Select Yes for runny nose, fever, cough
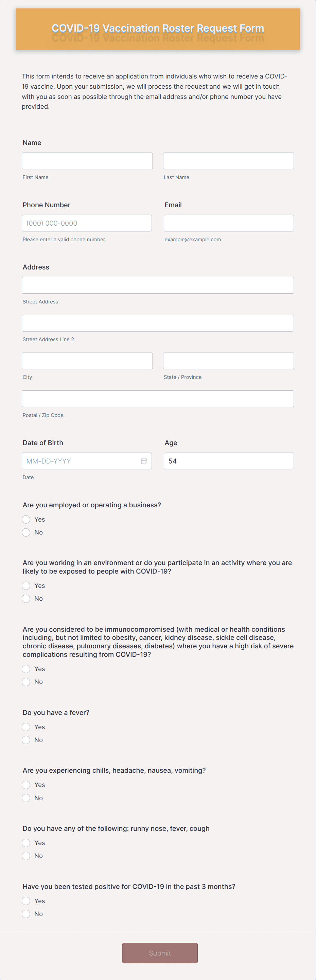 26,843
